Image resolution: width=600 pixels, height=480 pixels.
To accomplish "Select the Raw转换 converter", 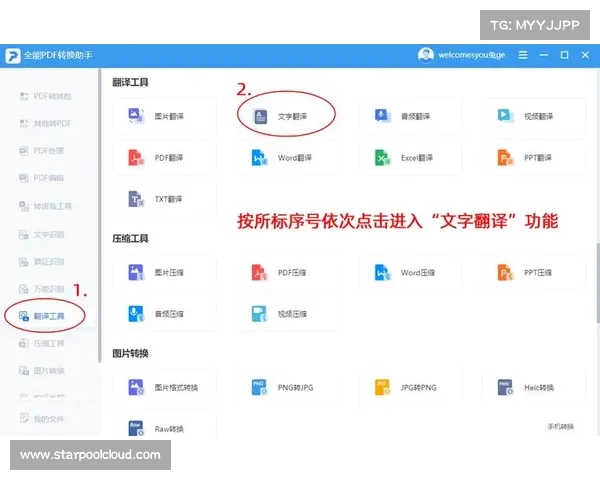I will coord(165,425).
